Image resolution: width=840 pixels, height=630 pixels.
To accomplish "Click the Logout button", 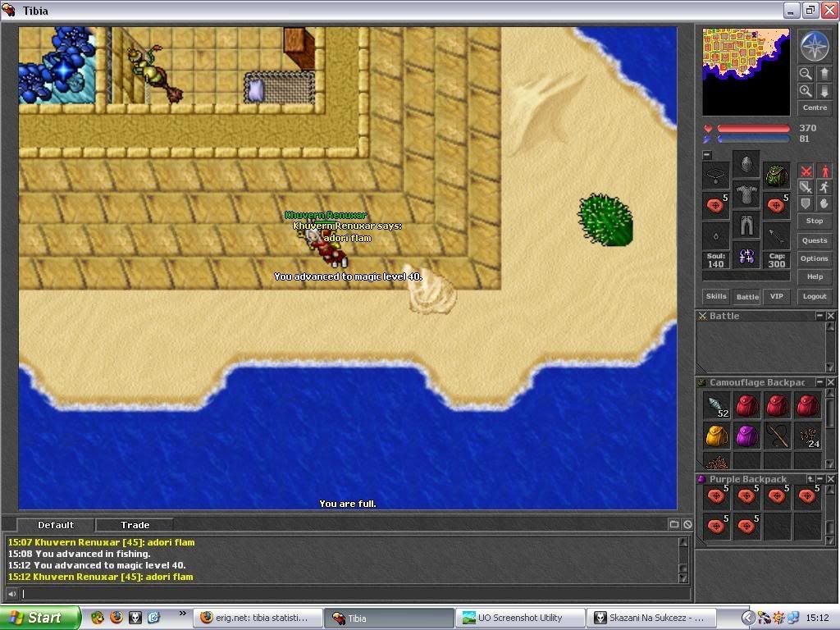I will 815,296.
